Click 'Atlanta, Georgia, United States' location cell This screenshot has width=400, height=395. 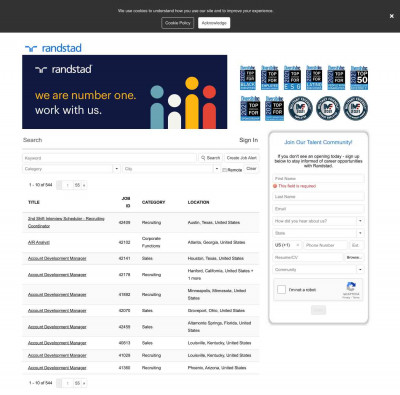pyautogui.click(x=216, y=242)
